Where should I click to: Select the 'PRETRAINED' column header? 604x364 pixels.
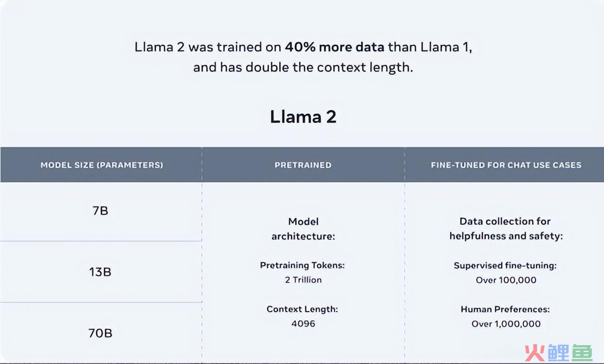[303, 165]
